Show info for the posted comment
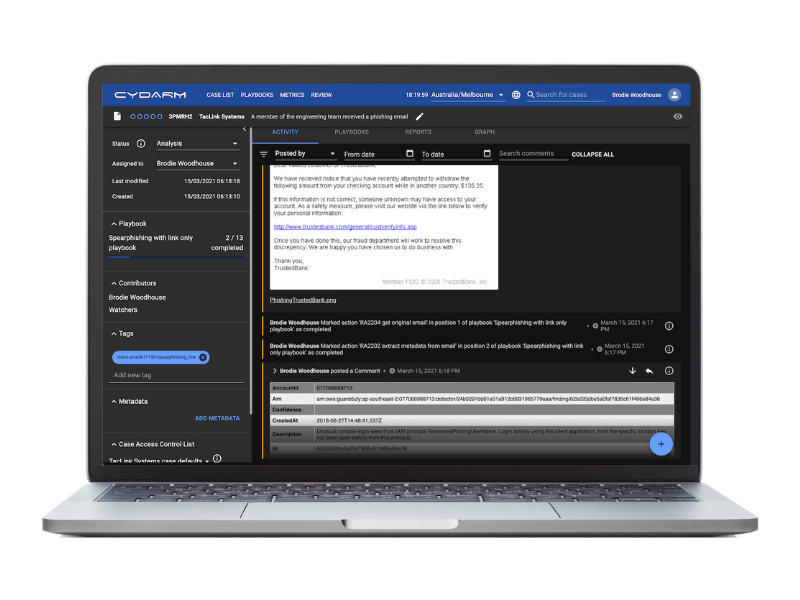800x600 pixels. point(669,371)
